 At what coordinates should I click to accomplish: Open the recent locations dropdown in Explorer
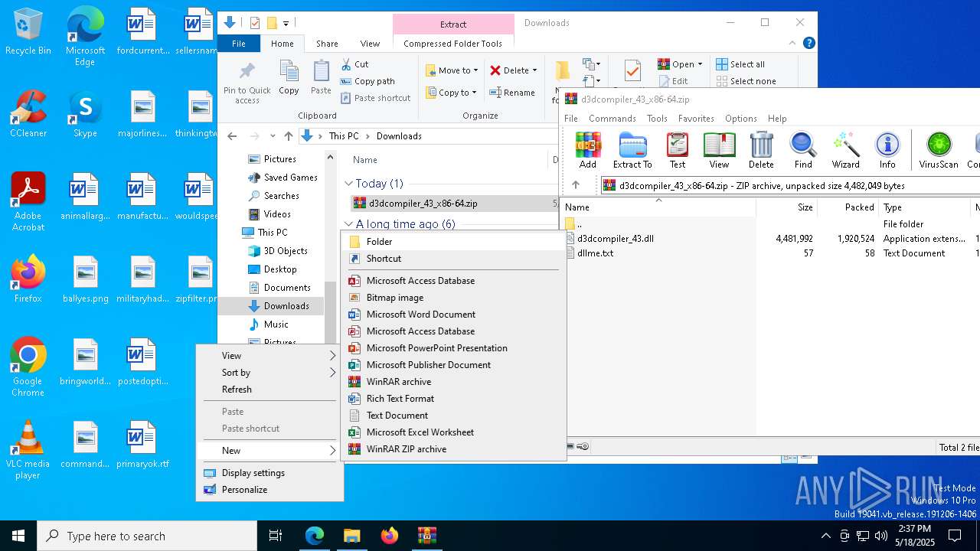pyautogui.click(x=273, y=136)
